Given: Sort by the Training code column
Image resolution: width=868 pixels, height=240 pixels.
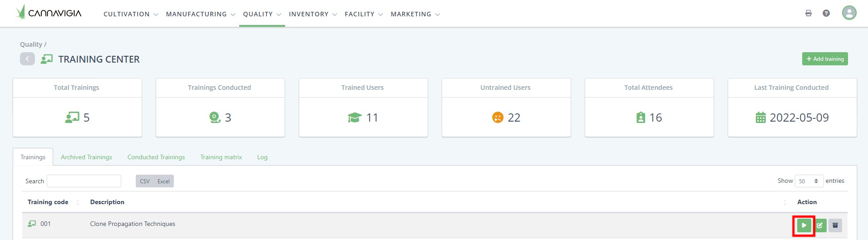Looking at the screenshot, I should pyautogui.click(x=48, y=202).
